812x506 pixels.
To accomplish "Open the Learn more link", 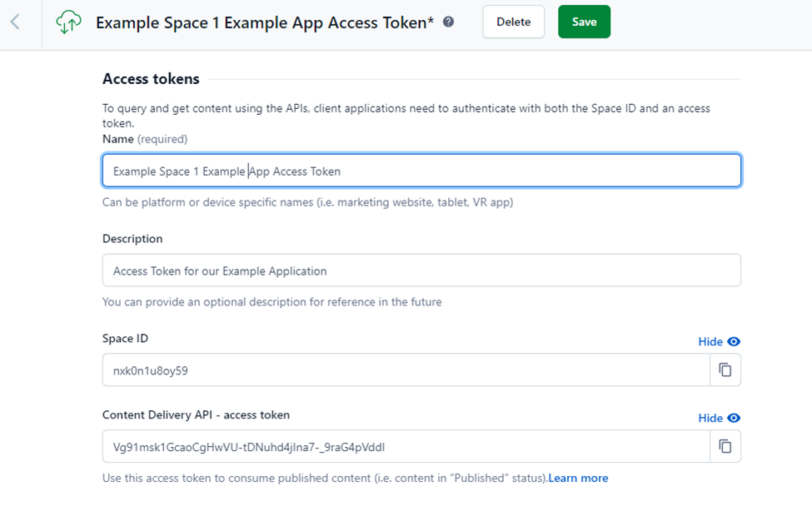I will 578,479.
